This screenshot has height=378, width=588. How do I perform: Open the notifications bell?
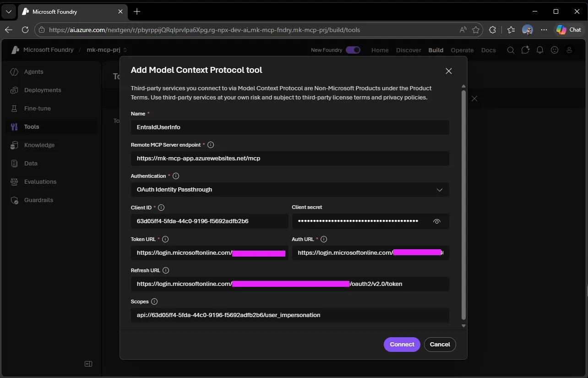click(x=540, y=50)
